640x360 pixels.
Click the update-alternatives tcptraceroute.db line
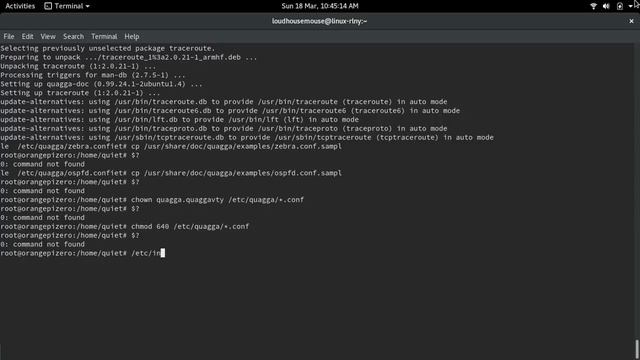click(247, 138)
